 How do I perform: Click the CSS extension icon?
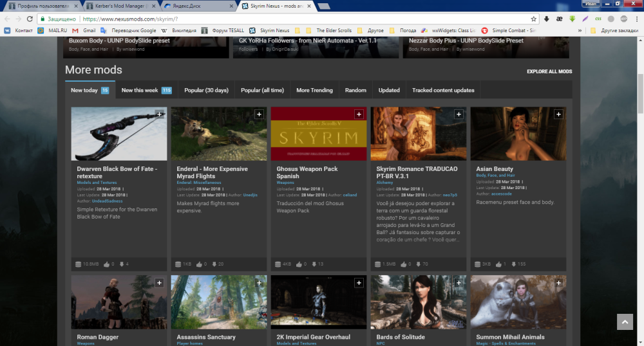click(x=598, y=19)
